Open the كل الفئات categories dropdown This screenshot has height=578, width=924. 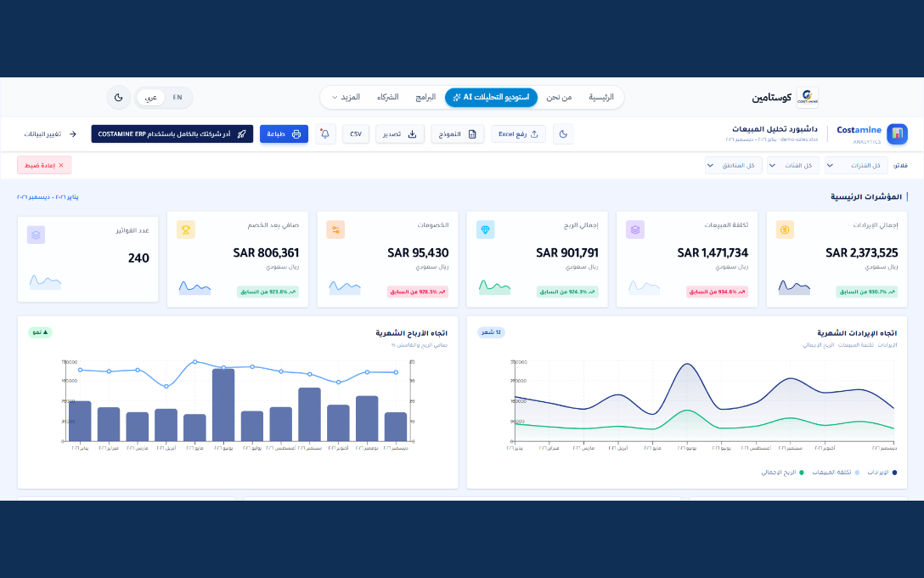pyautogui.click(x=792, y=166)
